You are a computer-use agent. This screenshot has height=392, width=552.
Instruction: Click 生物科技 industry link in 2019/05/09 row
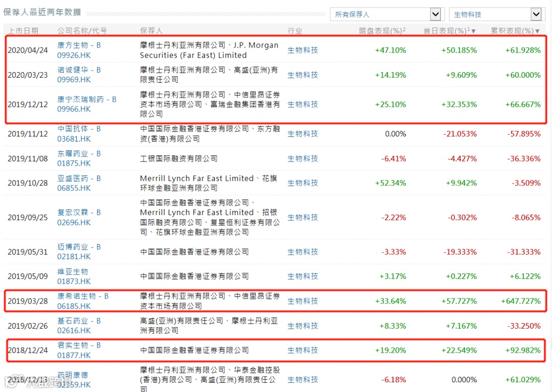(x=303, y=276)
